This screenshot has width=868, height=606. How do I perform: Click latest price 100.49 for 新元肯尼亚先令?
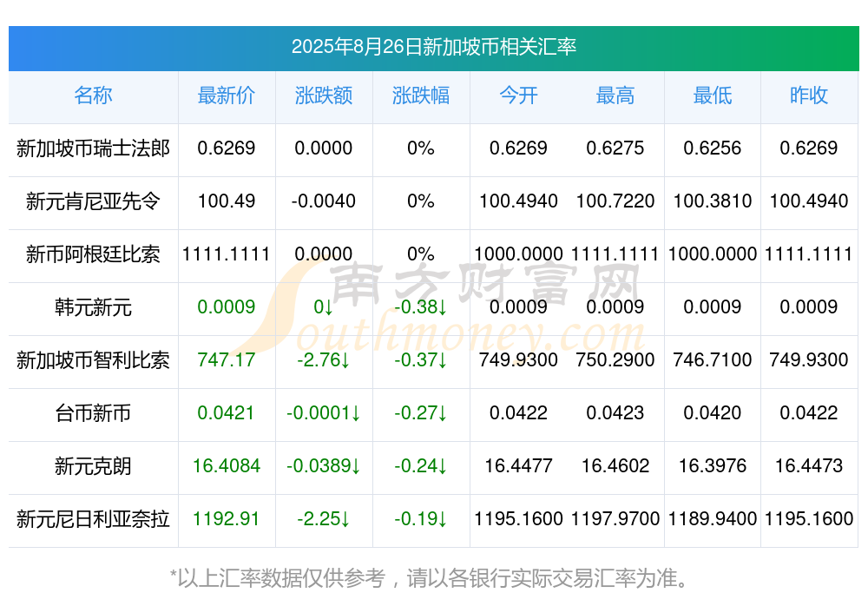click(x=227, y=201)
